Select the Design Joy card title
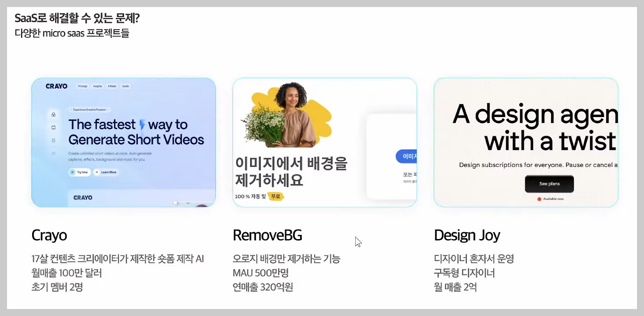644x316 pixels. coord(467,235)
